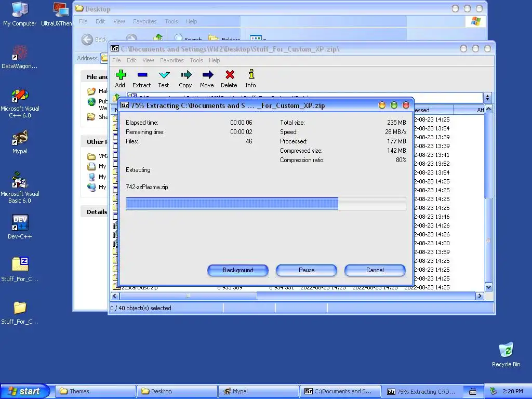Click the Start button
532x399 pixels.
pos(25,392)
